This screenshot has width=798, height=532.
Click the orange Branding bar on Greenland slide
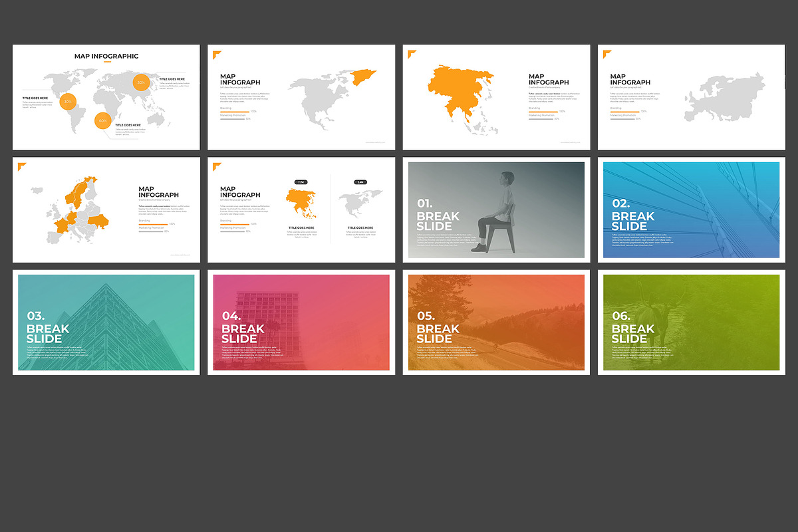[x=235, y=111]
